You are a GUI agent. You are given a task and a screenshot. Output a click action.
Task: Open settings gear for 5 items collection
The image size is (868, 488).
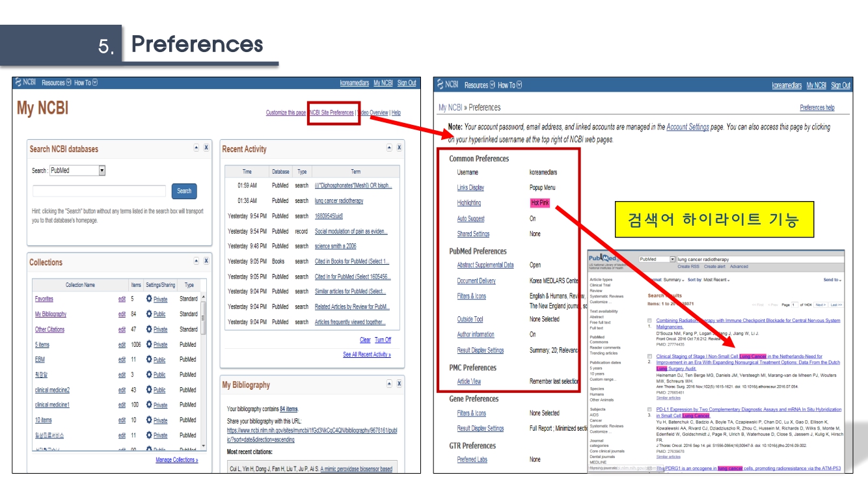click(149, 344)
